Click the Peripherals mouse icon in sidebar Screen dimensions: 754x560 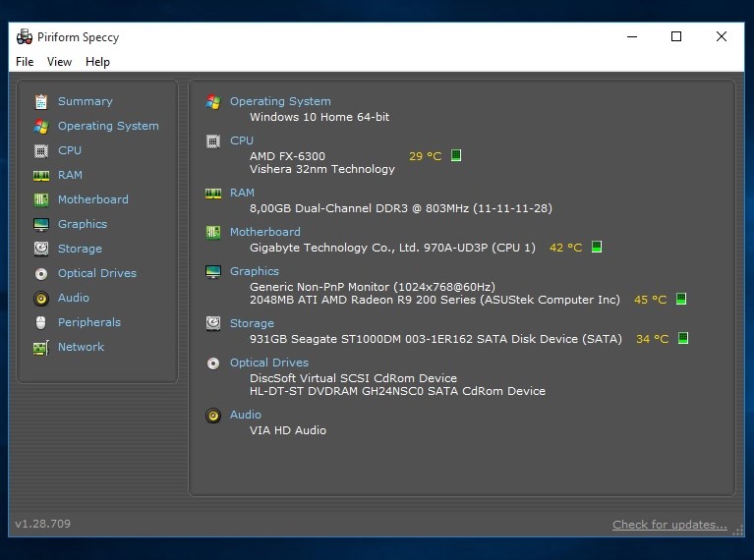click(x=41, y=322)
